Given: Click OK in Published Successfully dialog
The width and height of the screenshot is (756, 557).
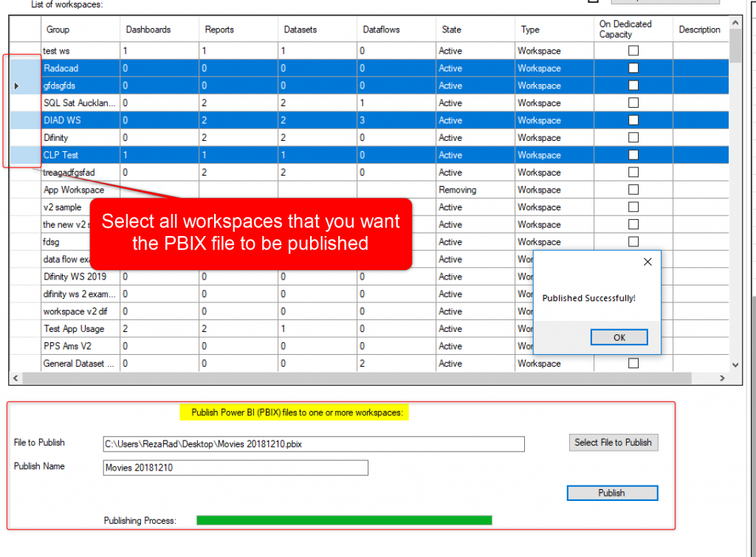Looking at the screenshot, I should coord(619,337).
